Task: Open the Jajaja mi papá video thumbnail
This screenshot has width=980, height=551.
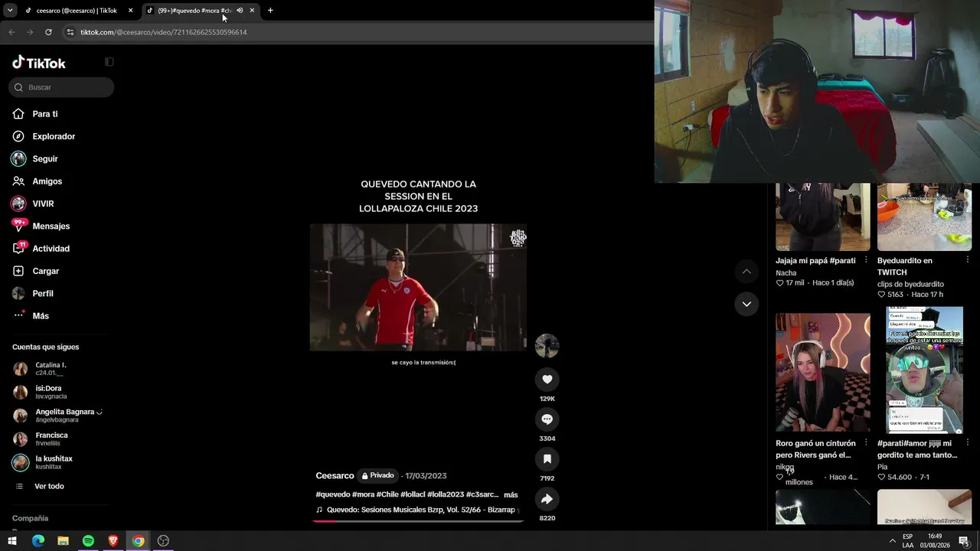Action: [823, 217]
